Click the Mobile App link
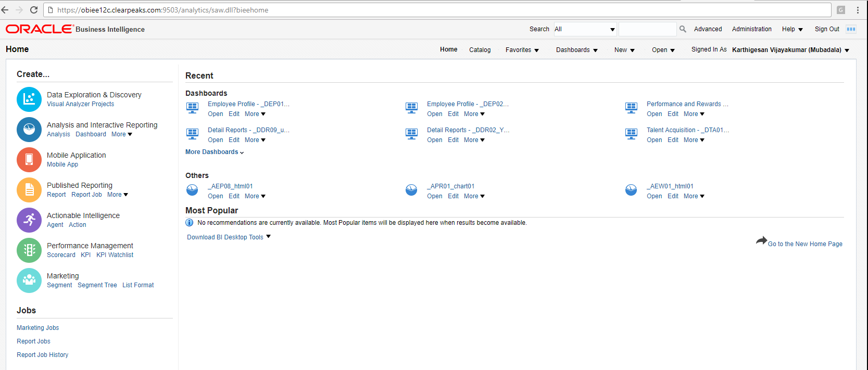The width and height of the screenshot is (868, 370). click(62, 164)
